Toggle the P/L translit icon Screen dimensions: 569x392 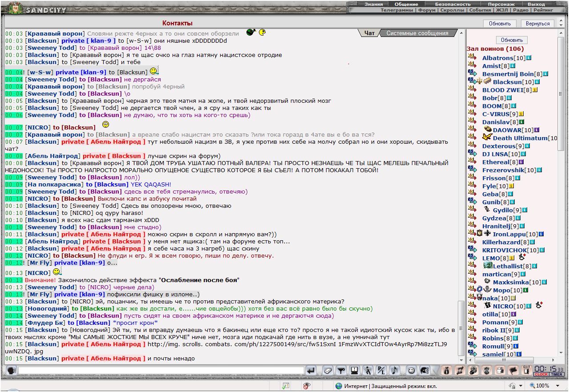(x=381, y=370)
